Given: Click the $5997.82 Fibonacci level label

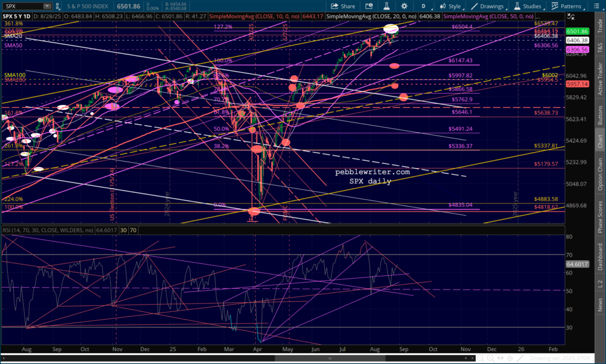Looking at the screenshot, I should (460, 75).
